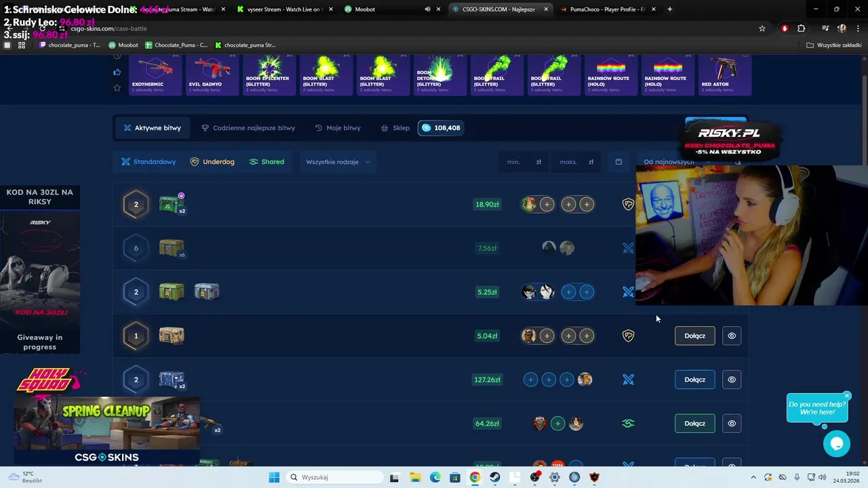
Task: Click the 108,408 coin balance
Action: 441,128
